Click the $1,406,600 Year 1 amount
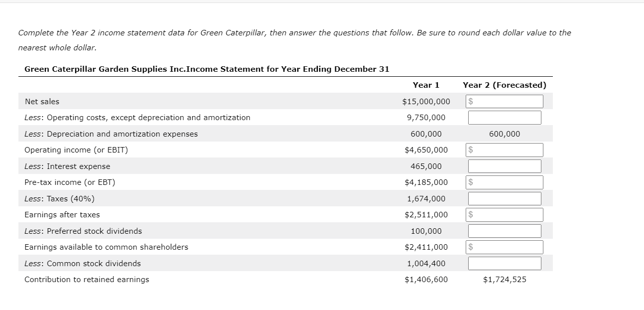The height and width of the screenshot is (310, 644). pyautogui.click(x=426, y=279)
